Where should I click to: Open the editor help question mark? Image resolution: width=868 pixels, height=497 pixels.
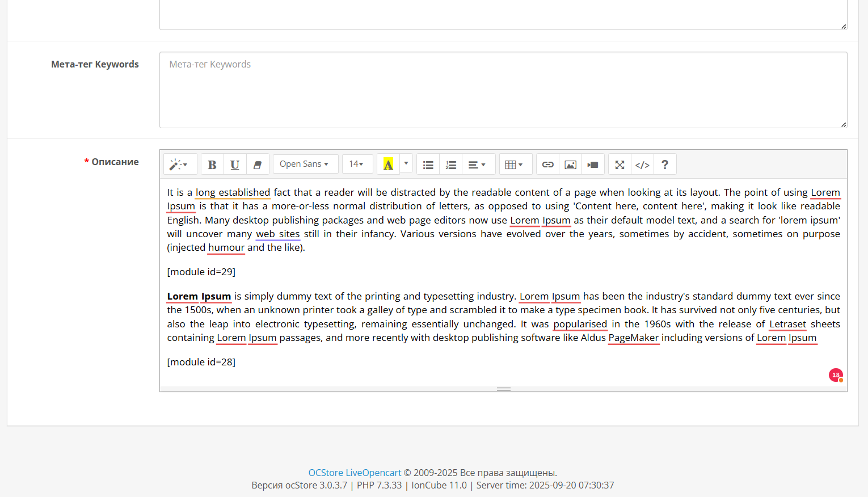click(665, 165)
